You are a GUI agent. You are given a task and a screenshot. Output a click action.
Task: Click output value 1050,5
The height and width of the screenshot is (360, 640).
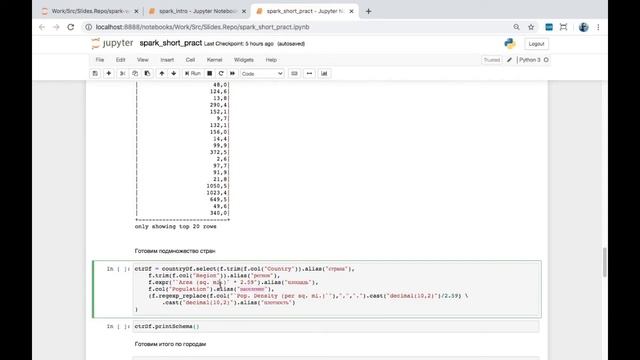pos(217,186)
